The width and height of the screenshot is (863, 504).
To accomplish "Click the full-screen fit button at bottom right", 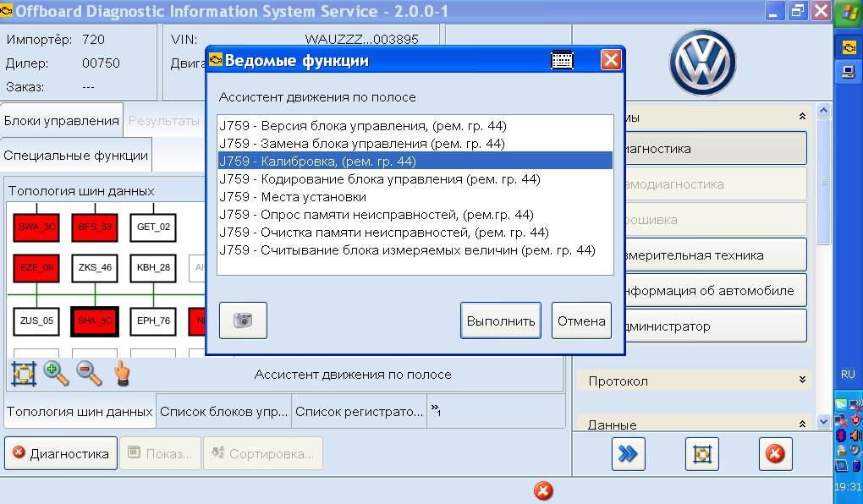I will (x=701, y=454).
